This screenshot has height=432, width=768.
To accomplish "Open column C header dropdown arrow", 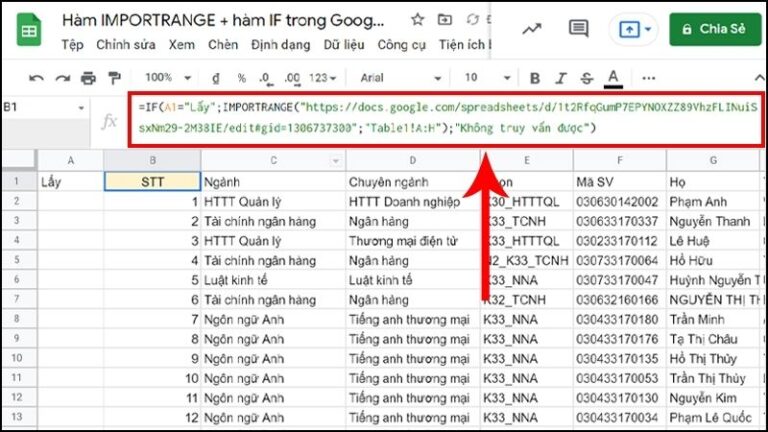I will coord(336,161).
